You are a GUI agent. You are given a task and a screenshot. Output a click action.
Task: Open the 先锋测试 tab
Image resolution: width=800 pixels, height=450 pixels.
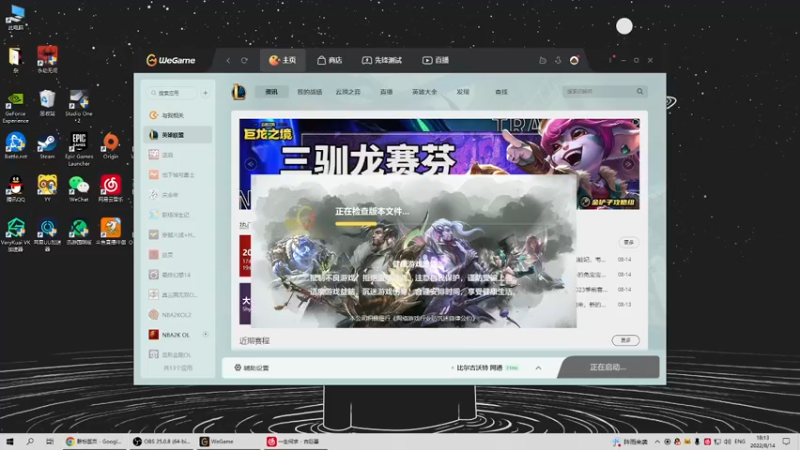point(382,60)
